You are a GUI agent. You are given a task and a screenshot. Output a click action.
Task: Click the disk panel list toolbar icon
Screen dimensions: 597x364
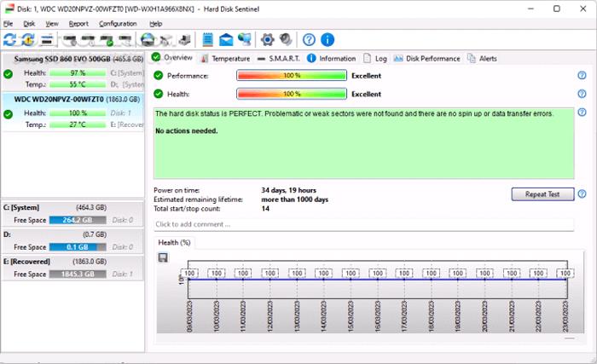47,39
